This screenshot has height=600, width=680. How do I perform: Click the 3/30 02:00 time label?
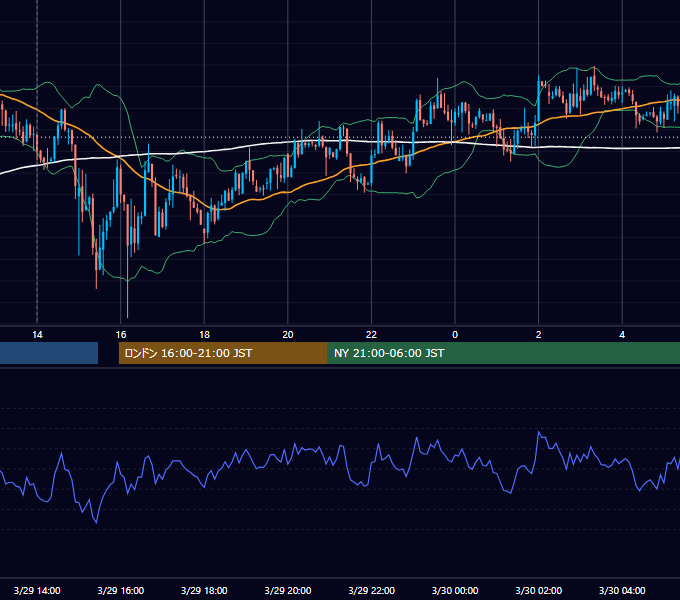tap(539, 590)
